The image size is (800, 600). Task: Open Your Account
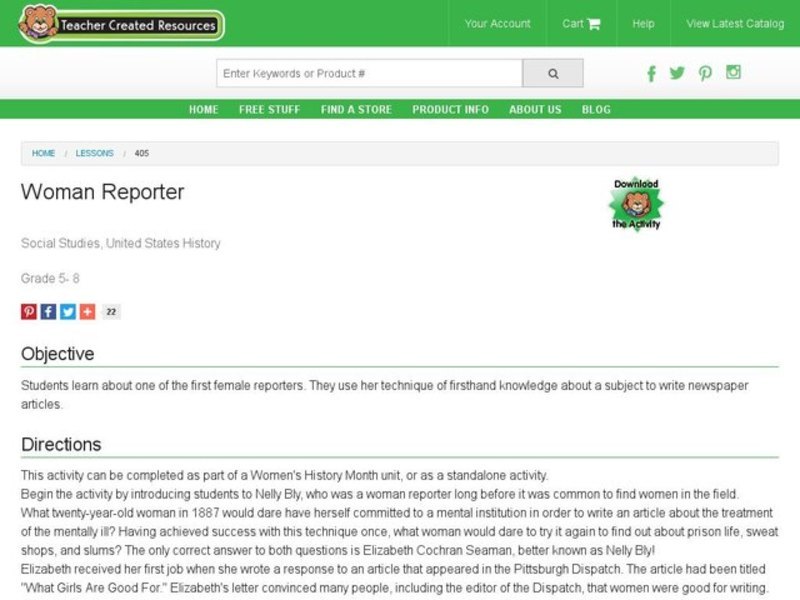(x=496, y=23)
